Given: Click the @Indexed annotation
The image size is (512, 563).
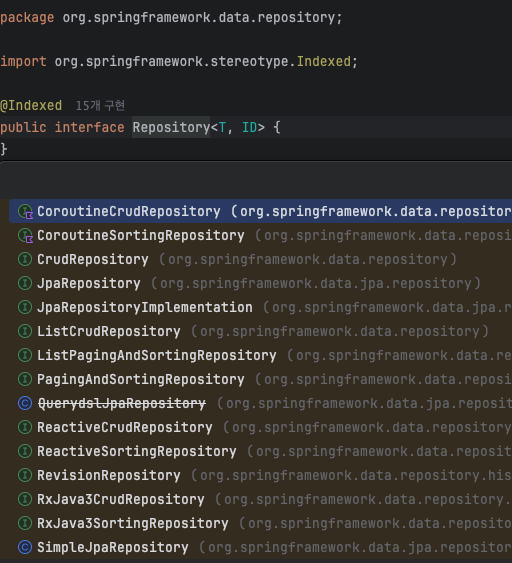Looking at the screenshot, I should pos(31,106).
